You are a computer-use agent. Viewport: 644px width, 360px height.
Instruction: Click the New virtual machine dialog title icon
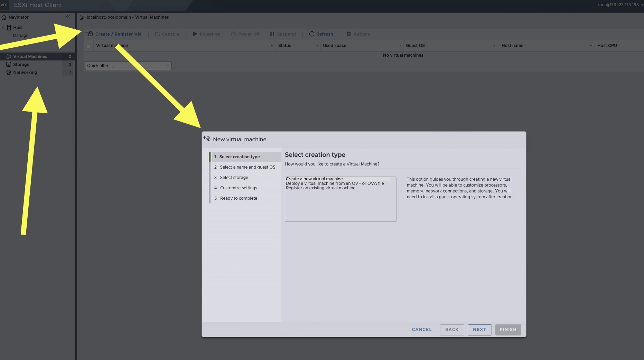[x=207, y=139]
